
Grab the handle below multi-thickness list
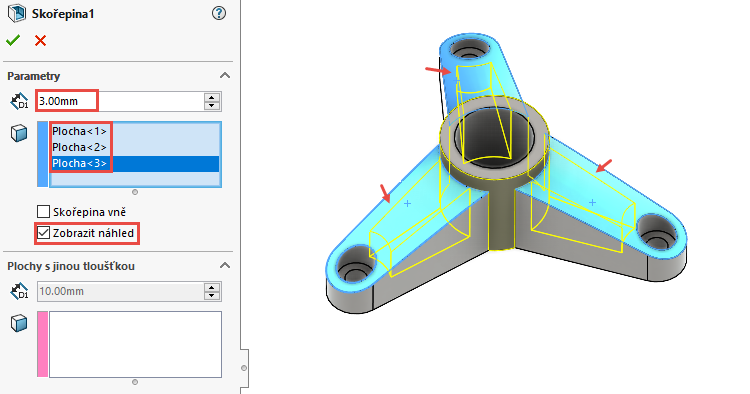click(x=135, y=382)
